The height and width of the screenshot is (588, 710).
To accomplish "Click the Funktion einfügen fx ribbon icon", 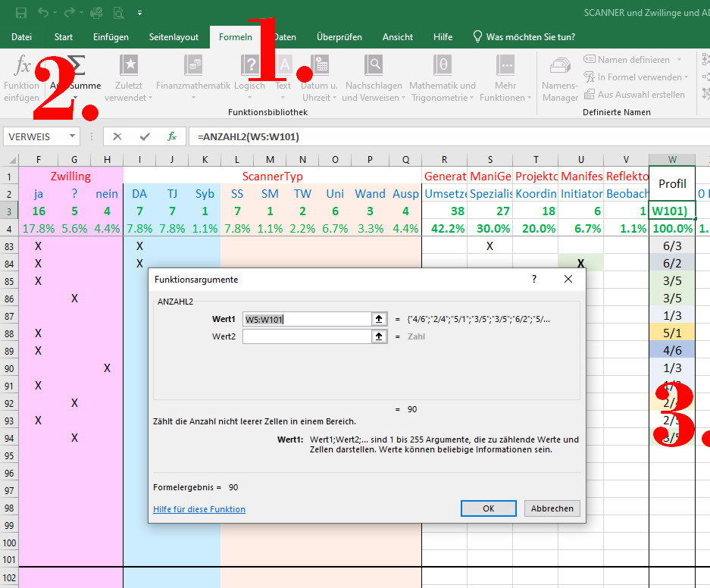I will pos(21,78).
